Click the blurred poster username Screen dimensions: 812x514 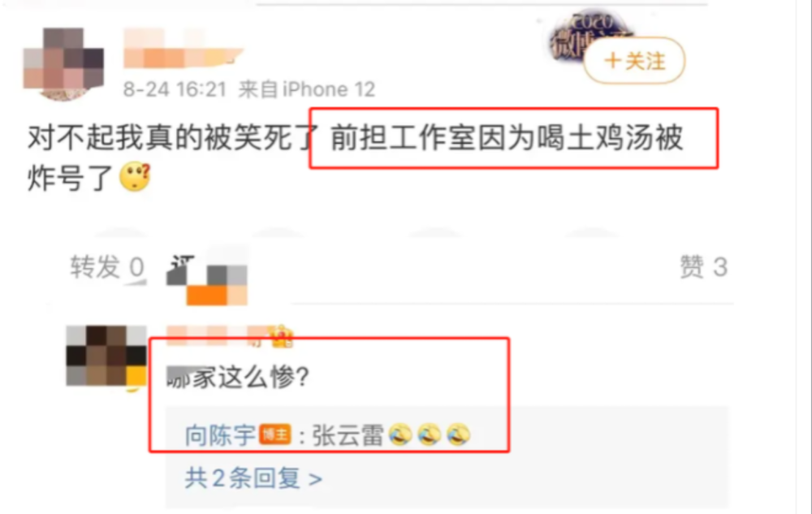click(184, 49)
